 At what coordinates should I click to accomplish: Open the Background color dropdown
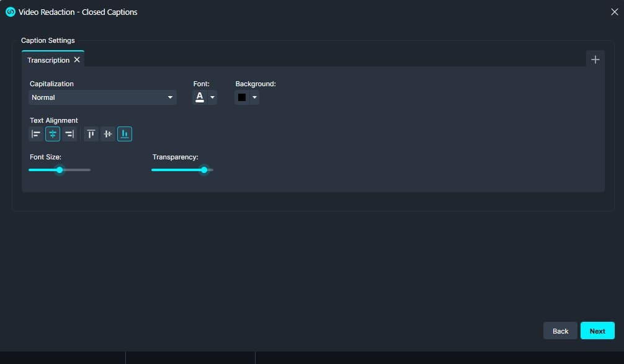click(254, 97)
